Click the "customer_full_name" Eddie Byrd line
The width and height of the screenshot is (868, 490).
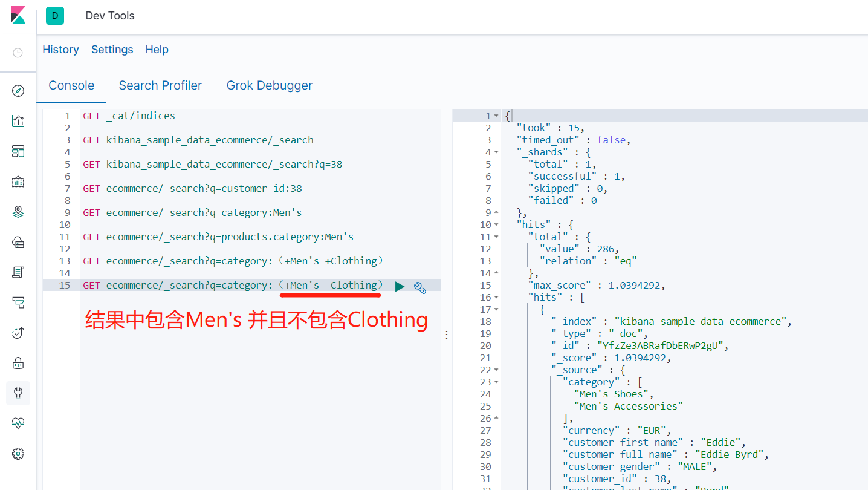666,454
